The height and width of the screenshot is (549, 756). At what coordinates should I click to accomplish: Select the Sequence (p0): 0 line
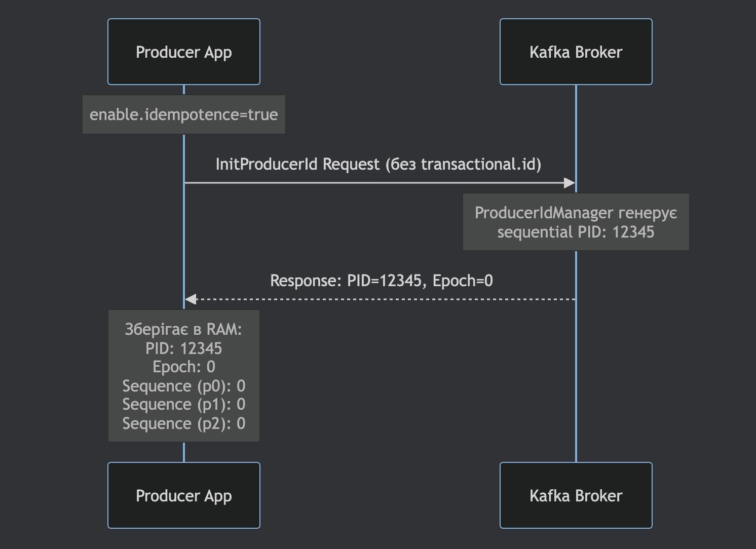click(x=183, y=386)
